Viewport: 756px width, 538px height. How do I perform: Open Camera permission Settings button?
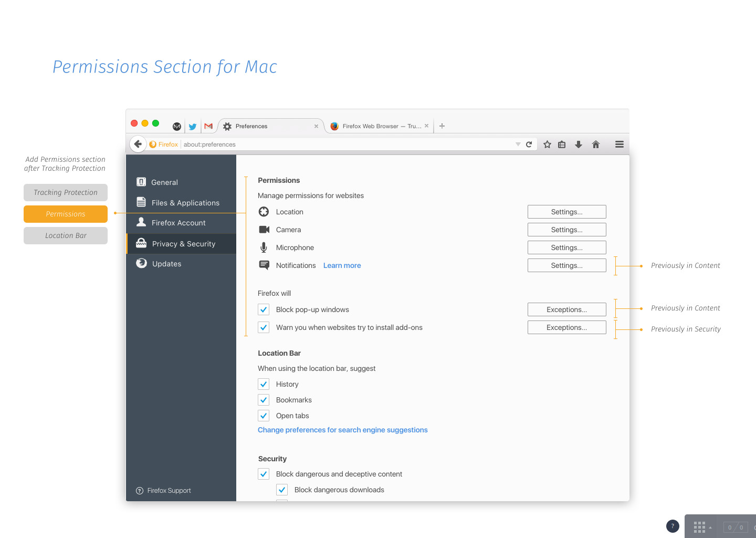point(567,230)
